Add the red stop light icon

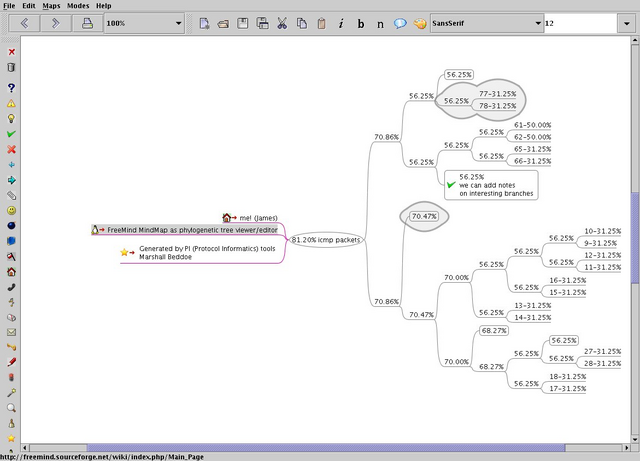11,377
